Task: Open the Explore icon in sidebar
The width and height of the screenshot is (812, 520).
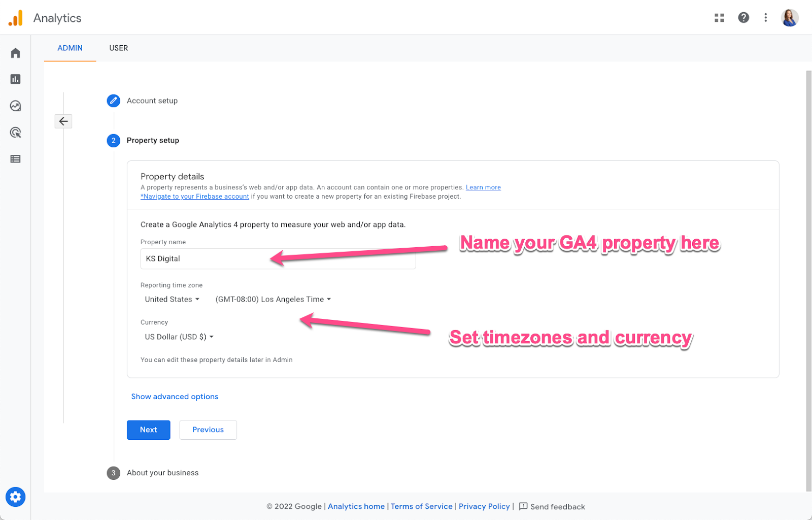Action: 16,106
